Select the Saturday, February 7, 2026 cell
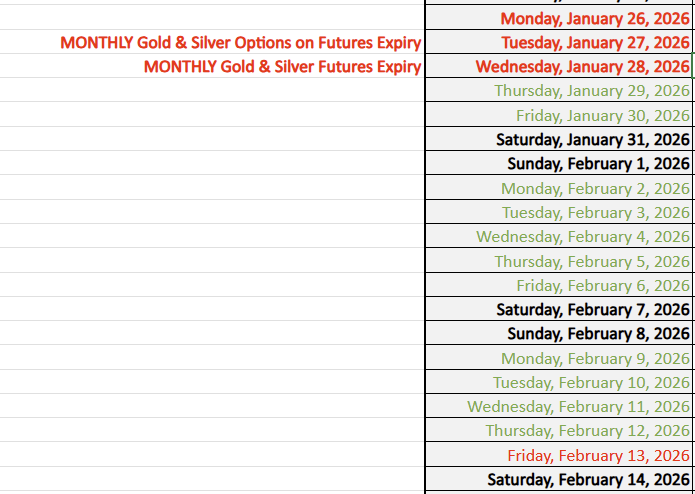Viewport: 695px width, 494px height. point(592,310)
